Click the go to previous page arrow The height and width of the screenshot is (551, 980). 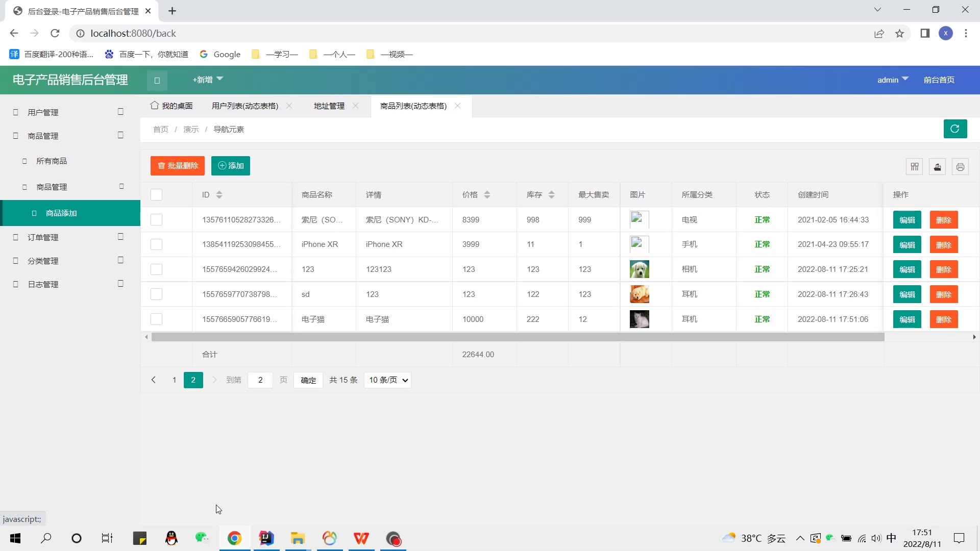coord(153,380)
